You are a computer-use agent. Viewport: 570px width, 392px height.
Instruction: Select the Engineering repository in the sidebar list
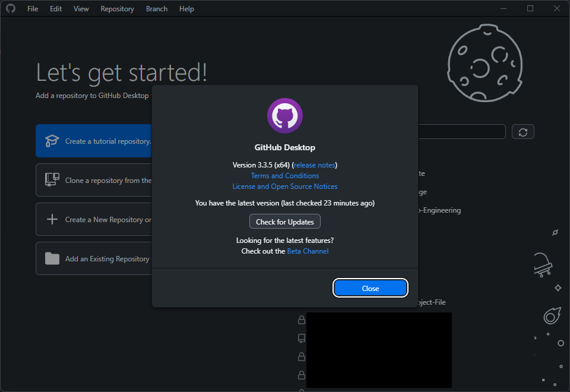tap(439, 210)
